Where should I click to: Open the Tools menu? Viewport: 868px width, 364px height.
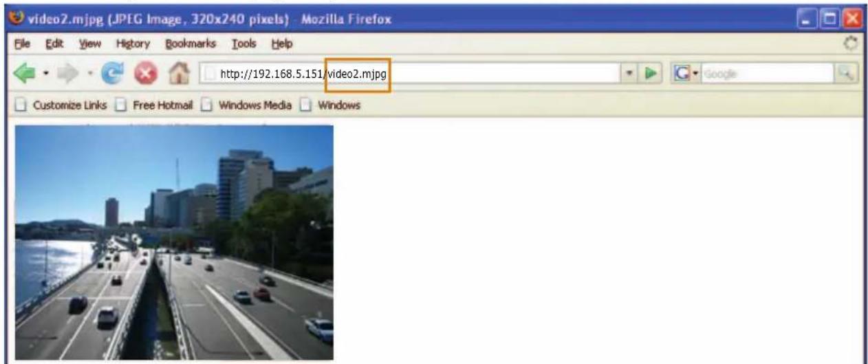(x=243, y=44)
